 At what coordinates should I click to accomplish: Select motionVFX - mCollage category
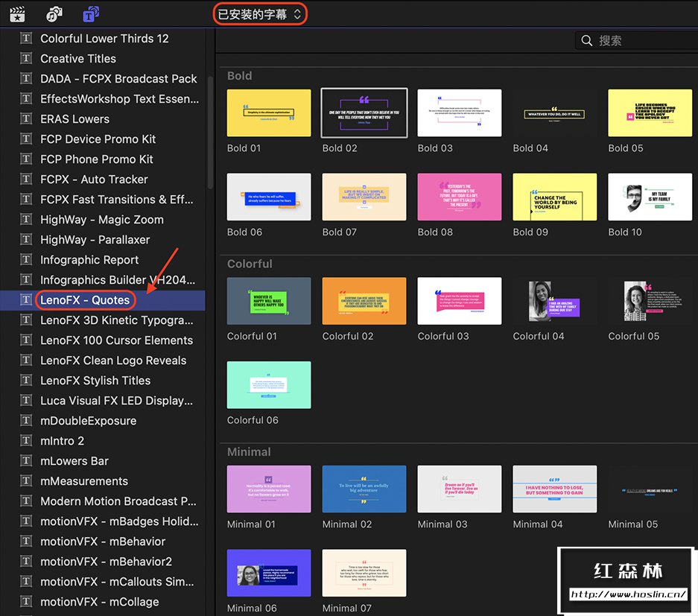[x=102, y=602]
